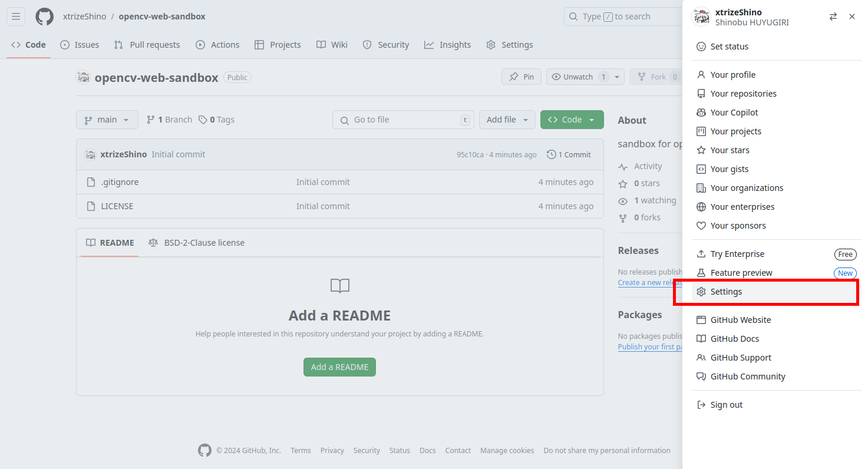Open the main branch selector
868x469 pixels.
tap(107, 120)
